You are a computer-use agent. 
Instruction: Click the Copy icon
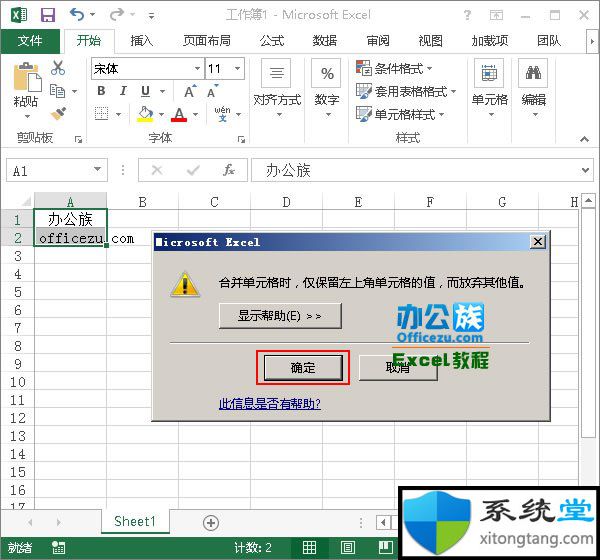point(58,91)
